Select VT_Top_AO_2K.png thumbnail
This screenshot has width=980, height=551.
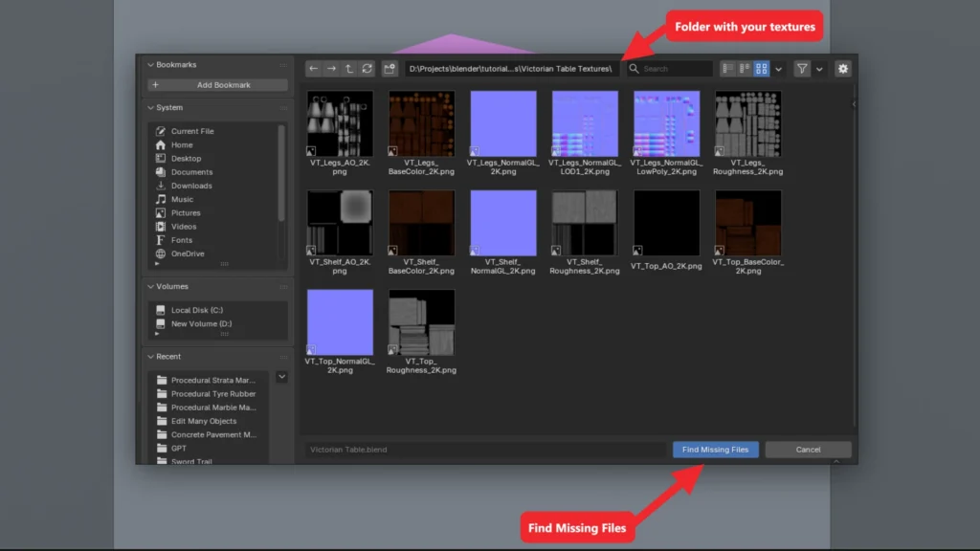tap(667, 223)
